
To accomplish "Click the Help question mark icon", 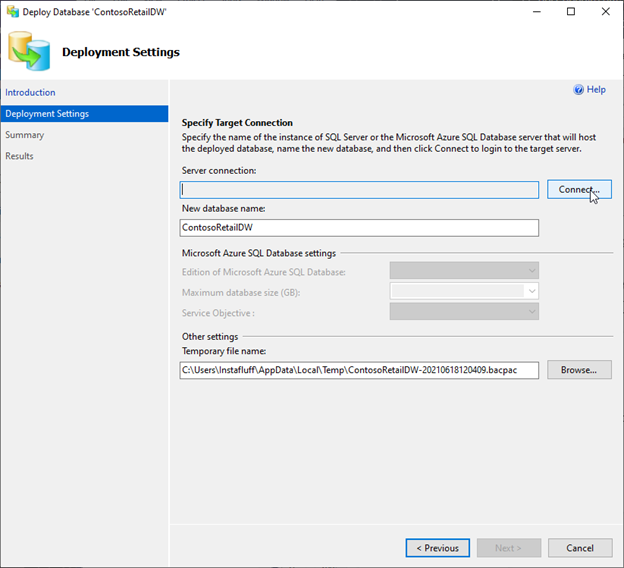I will pyautogui.click(x=578, y=90).
